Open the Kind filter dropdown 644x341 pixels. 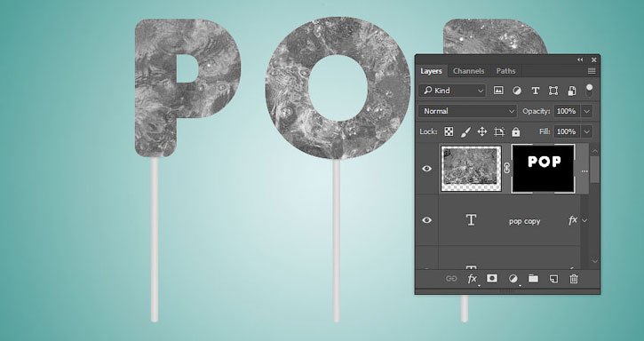tap(452, 91)
